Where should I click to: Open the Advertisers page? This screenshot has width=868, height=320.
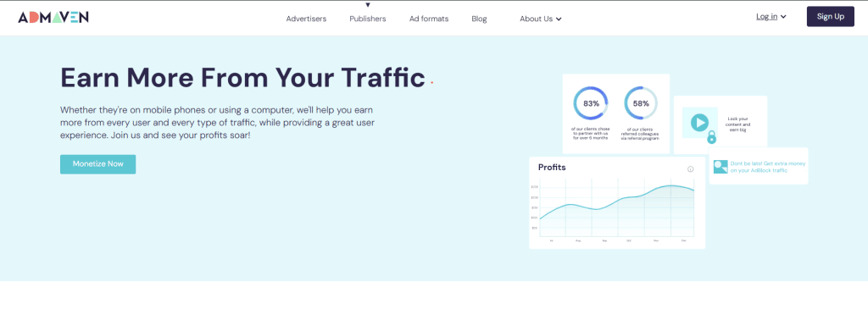coord(306,19)
